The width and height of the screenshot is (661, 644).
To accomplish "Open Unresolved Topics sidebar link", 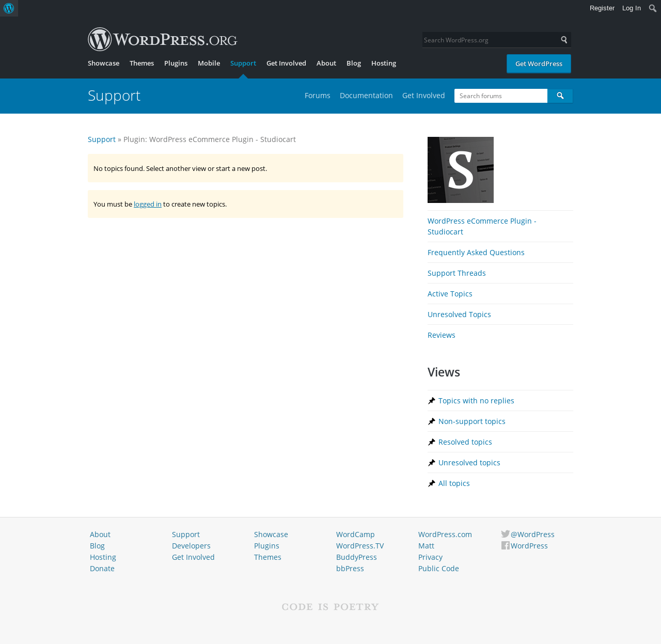I will click(459, 315).
